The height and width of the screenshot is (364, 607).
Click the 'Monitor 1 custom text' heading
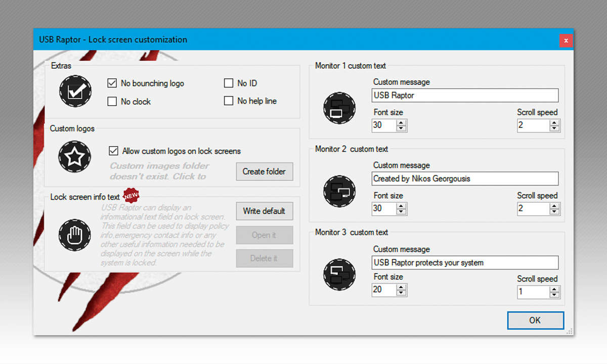(351, 66)
